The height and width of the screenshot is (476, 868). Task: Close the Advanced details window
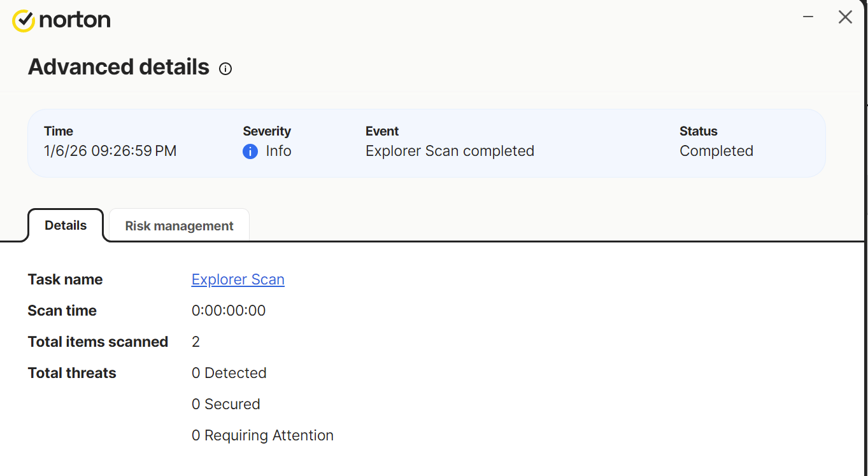[x=845, y=17]
